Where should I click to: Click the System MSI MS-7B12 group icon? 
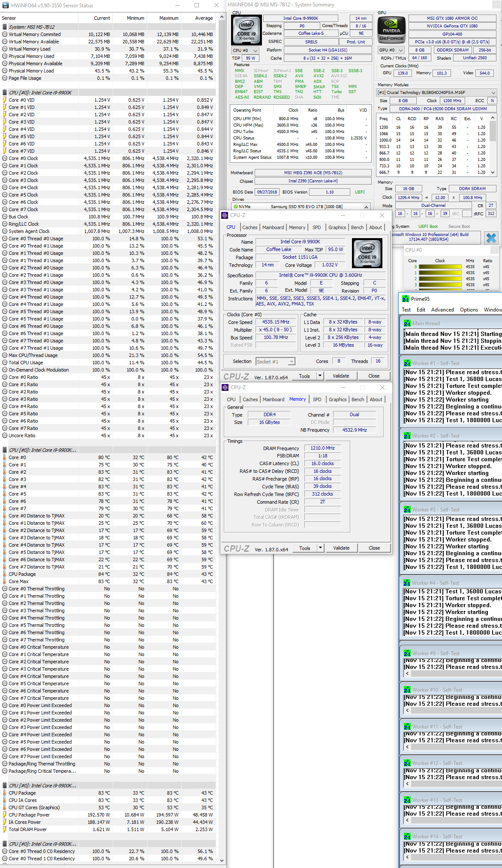coord(5,27)
